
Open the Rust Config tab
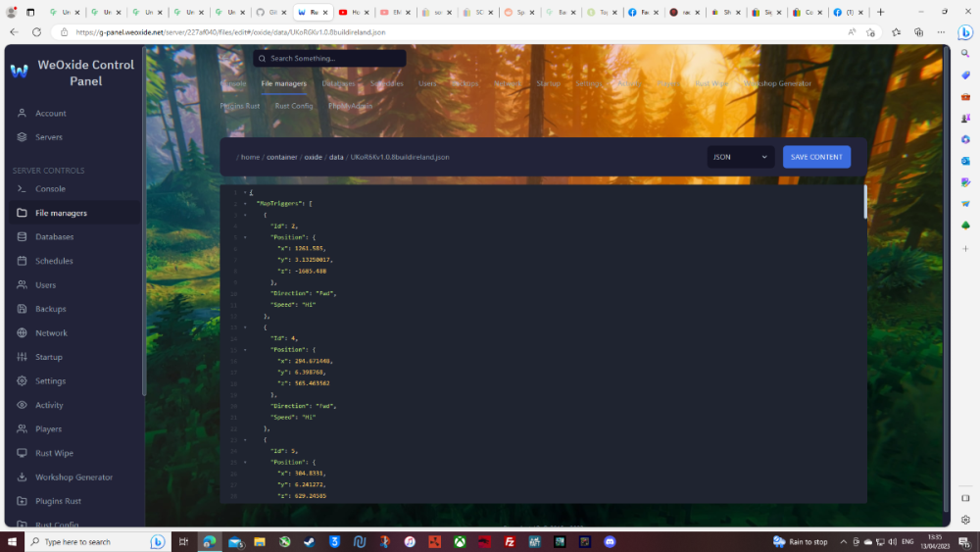tap(294, 106)
